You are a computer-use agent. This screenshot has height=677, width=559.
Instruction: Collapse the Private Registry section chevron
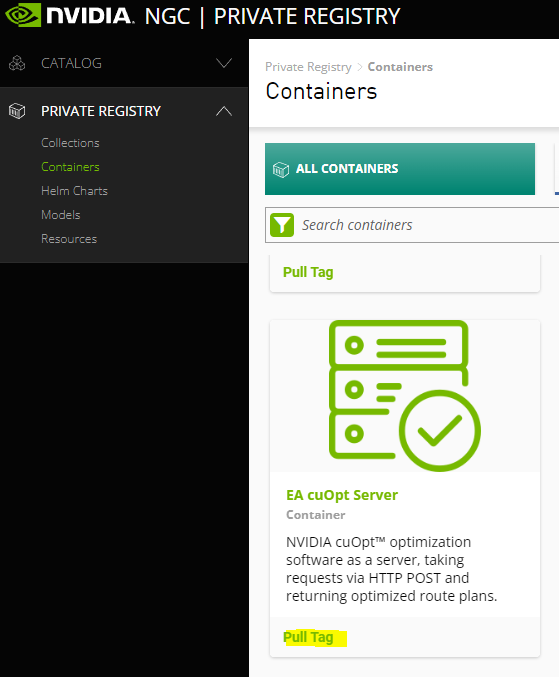coord(224,111)
